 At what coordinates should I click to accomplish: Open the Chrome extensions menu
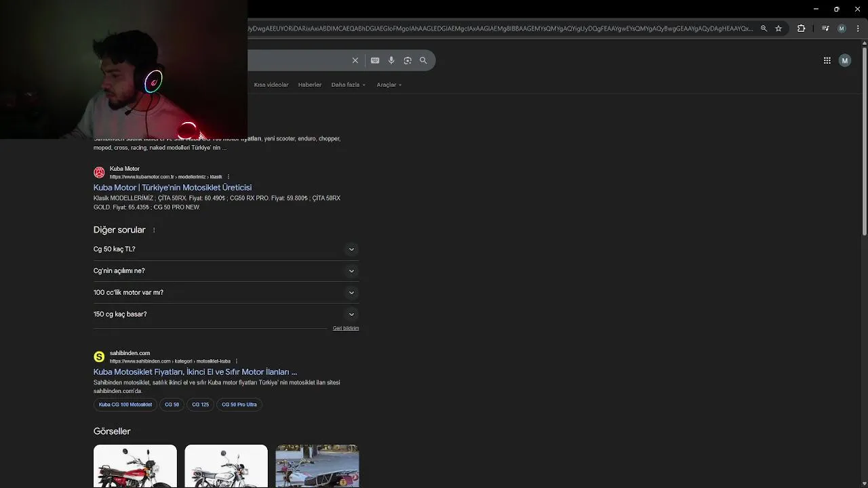click(802, 28)
